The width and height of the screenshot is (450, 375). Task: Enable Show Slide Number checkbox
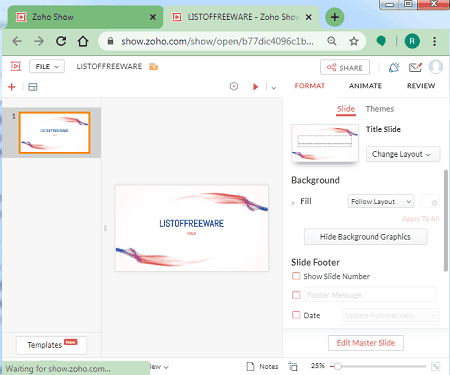click(x=296, y=276)
